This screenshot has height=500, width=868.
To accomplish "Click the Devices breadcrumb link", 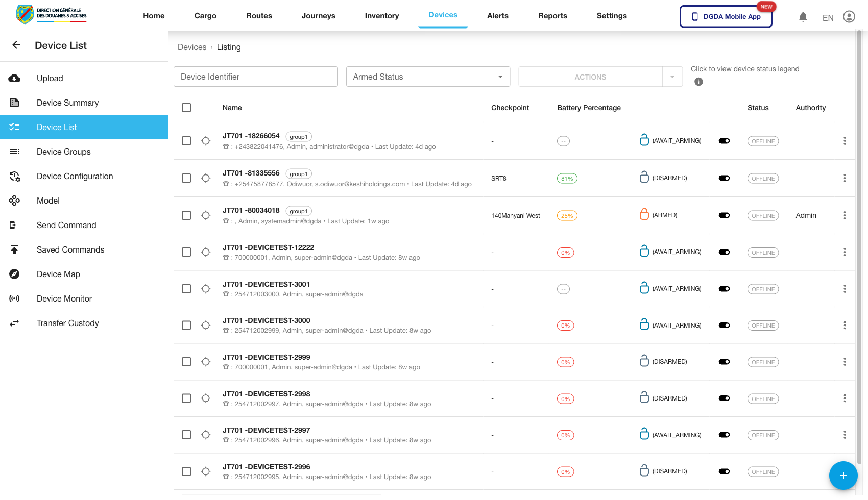I will pos(192,47).
